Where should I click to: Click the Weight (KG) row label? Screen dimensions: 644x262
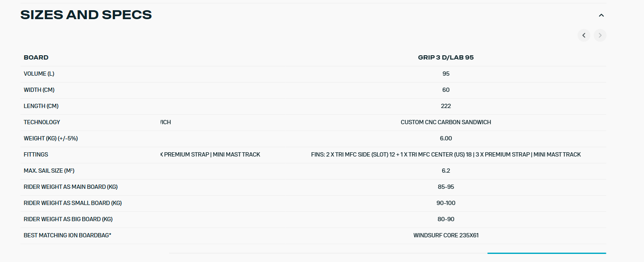coord(51,138)
